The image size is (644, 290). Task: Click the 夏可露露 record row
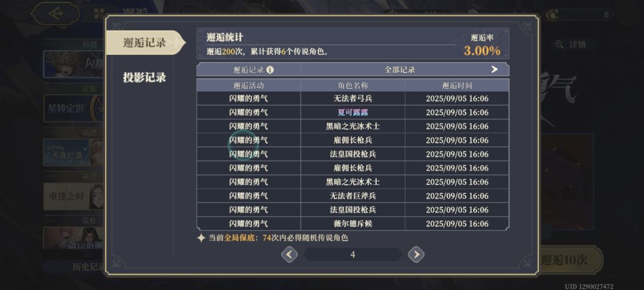coord(353,112)
